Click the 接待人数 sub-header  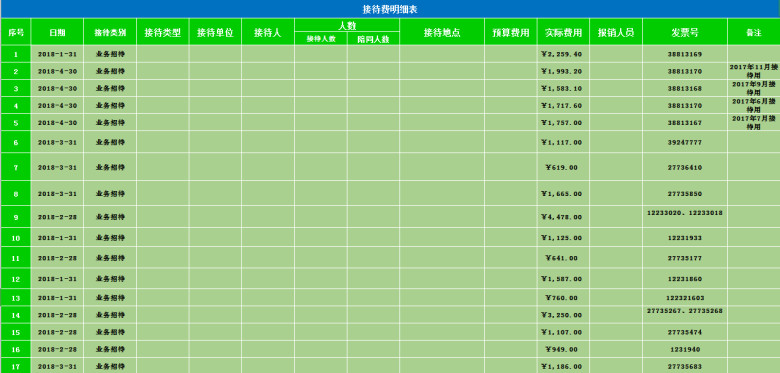click(321, 39)
